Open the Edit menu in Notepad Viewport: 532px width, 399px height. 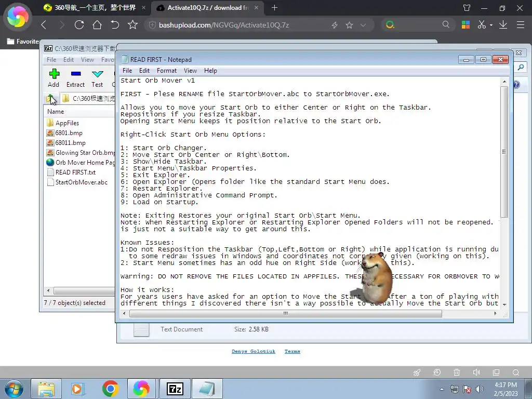point(144,71)
